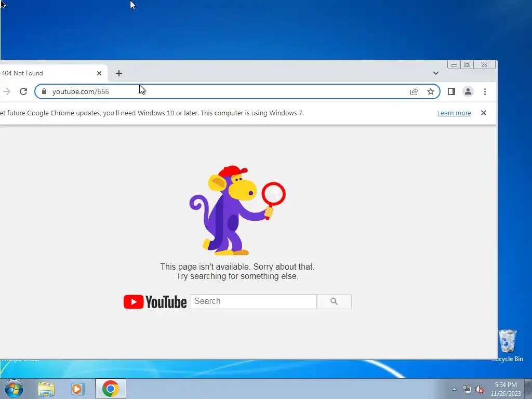Share this page using the share icon

click(x=414, y=91)
